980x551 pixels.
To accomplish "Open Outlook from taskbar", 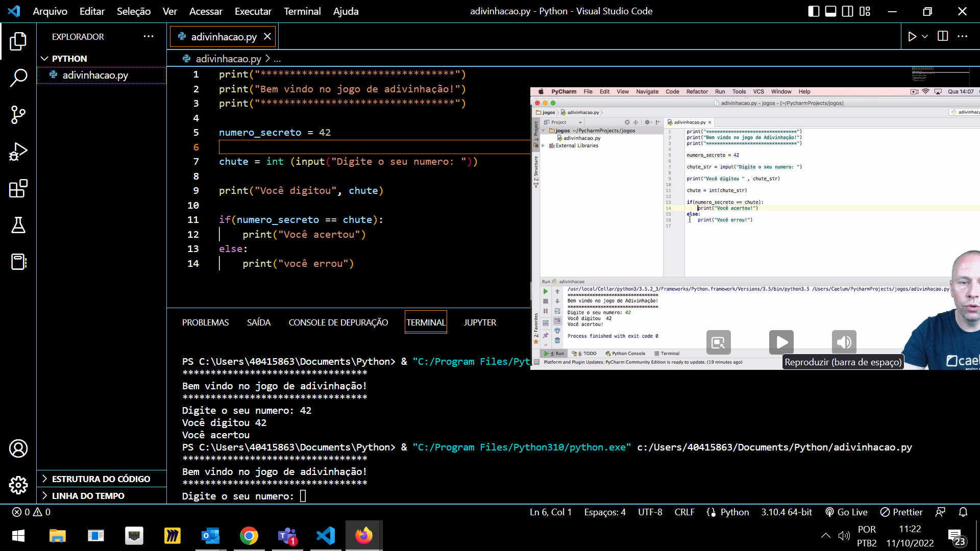I will (210, 536).
